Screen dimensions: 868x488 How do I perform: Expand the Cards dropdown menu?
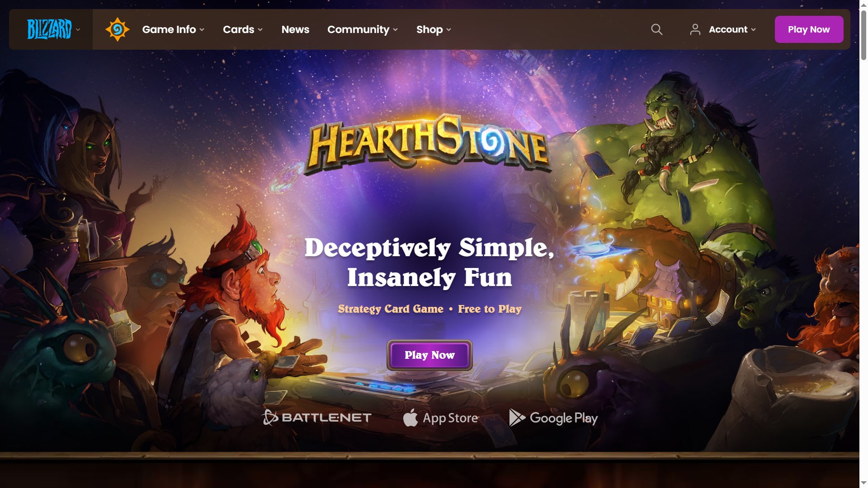tap(243, 29)
